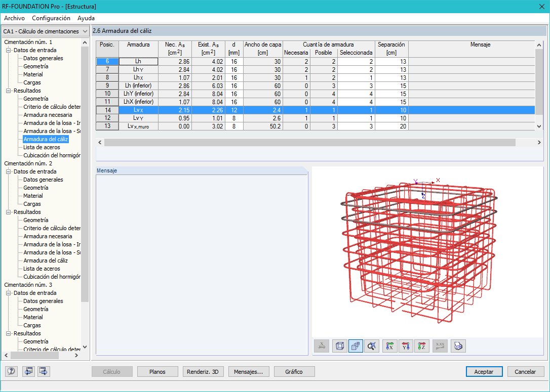Image resolution: width=550 pixels, height=392 pixels.
Task: Select table row with position 12
Action: 107,118
